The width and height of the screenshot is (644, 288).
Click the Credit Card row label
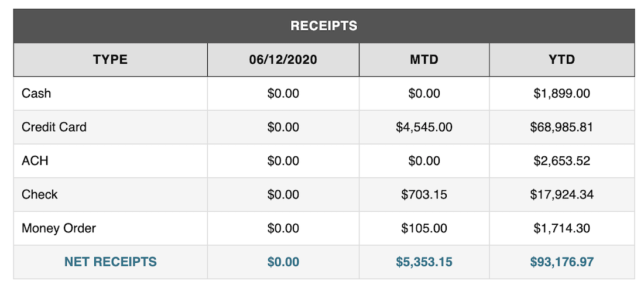(54, 127)
